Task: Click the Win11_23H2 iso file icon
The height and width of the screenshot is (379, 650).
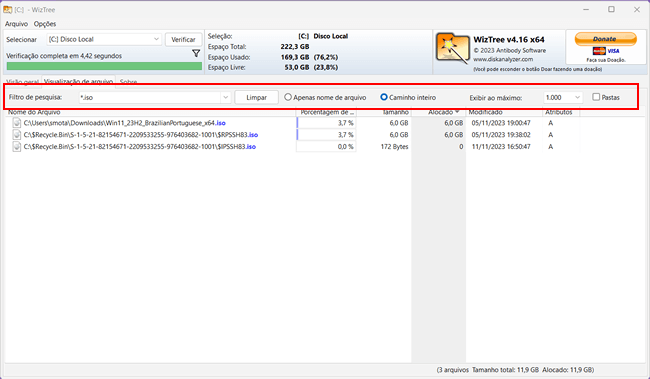Action: point(17,123)
